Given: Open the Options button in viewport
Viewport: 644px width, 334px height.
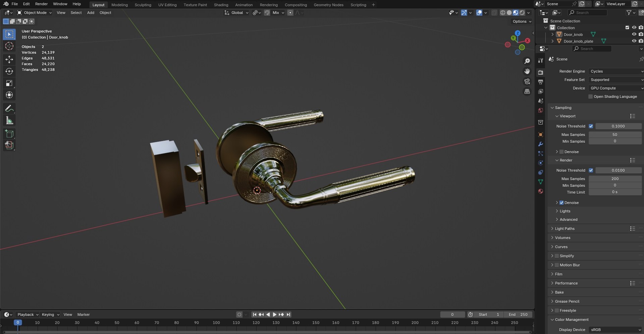Looking at the screenshot, I should (x=522, y=21).
